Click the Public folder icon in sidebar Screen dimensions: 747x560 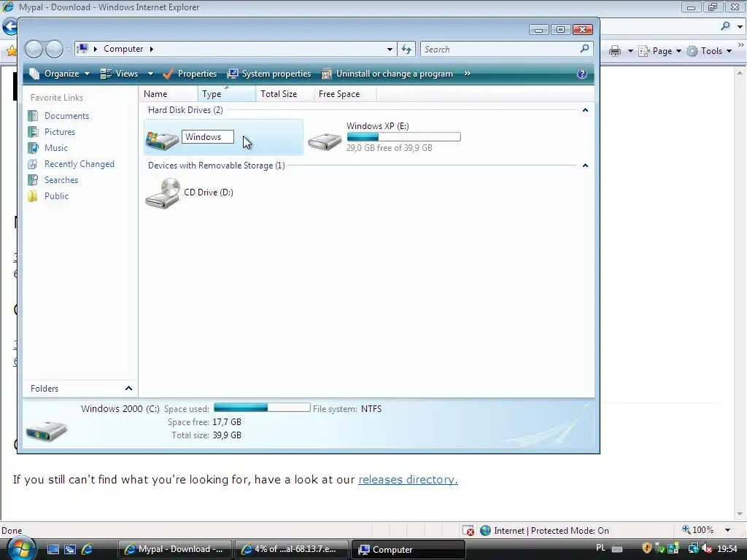33,195
